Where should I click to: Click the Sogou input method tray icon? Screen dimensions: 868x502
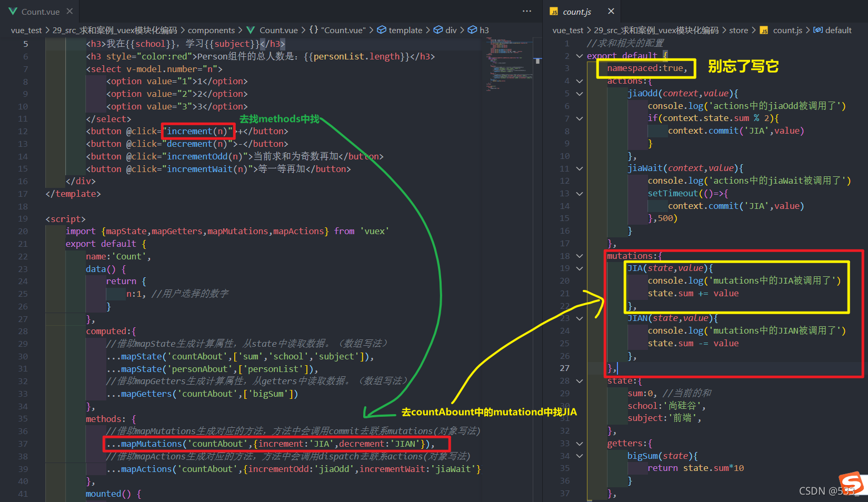click(x=851, y=483)
